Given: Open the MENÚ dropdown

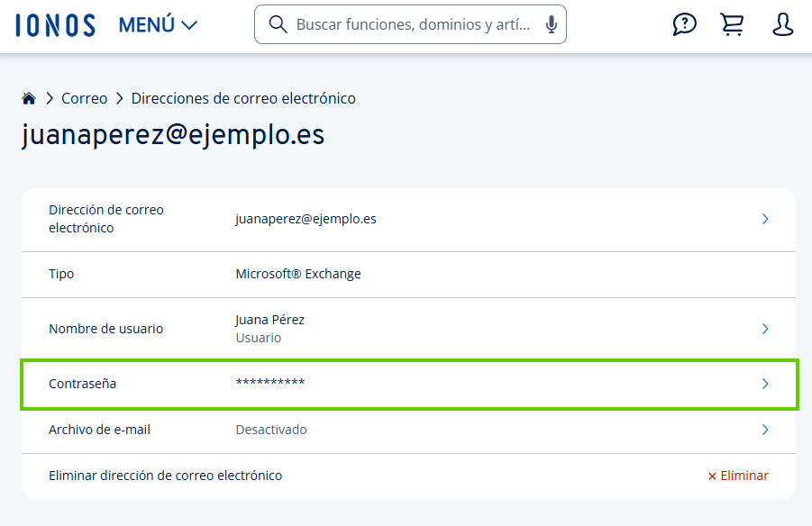Looking at the screenshot, I should (x=158, y=25).
